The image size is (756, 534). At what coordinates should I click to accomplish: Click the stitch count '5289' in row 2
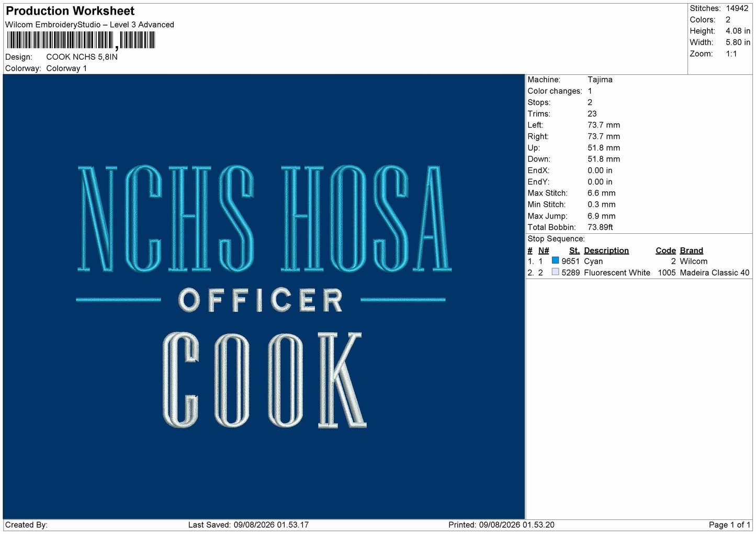coord(570,273)
